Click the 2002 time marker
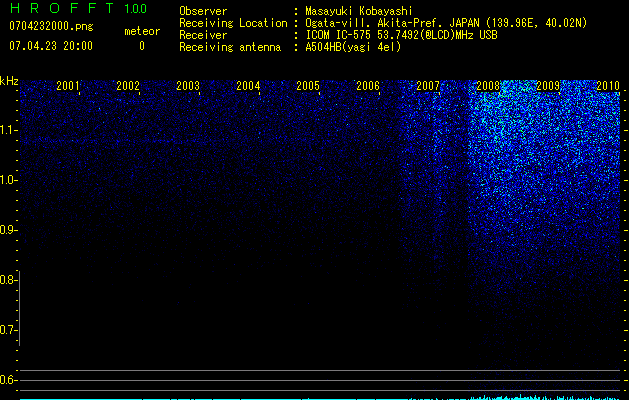Screen dimensions: 629x400 click(128, 85)
